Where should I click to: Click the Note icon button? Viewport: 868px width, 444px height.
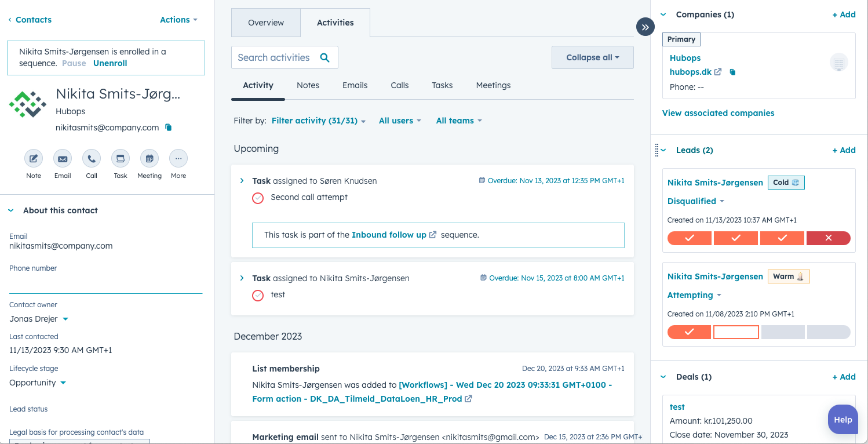tap(34, 158)
